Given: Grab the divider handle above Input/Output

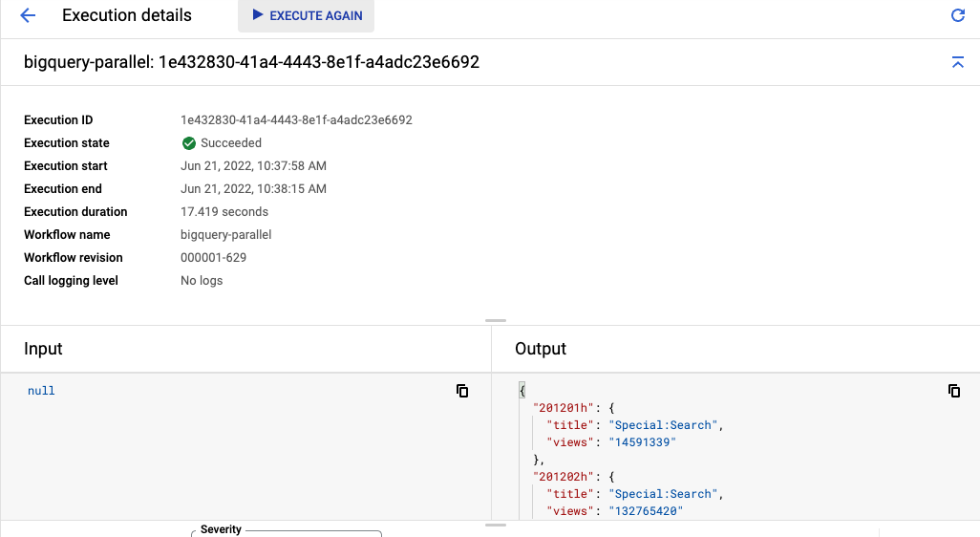Looking at the screenshot, I should click(x=496, y=321).
